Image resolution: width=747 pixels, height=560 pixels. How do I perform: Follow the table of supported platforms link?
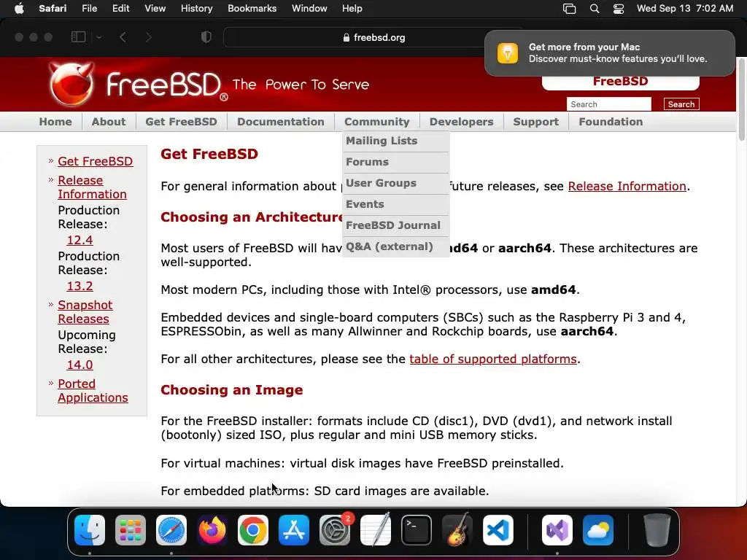[x=493, y=359]
